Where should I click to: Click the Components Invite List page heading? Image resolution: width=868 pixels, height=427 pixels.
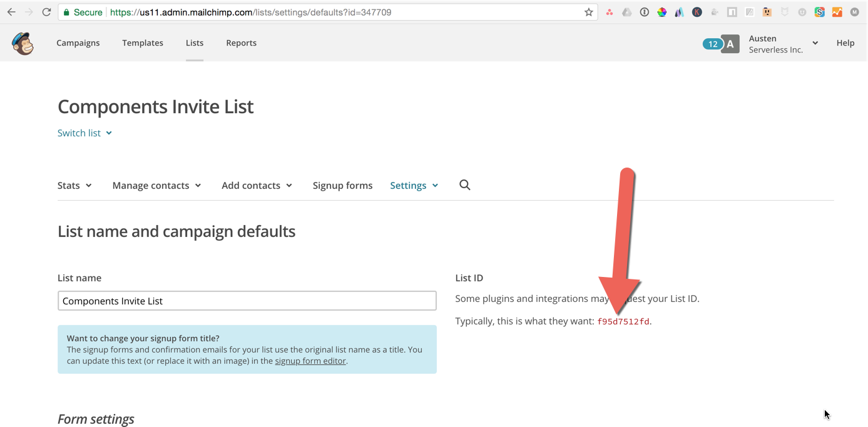point(155,106)
